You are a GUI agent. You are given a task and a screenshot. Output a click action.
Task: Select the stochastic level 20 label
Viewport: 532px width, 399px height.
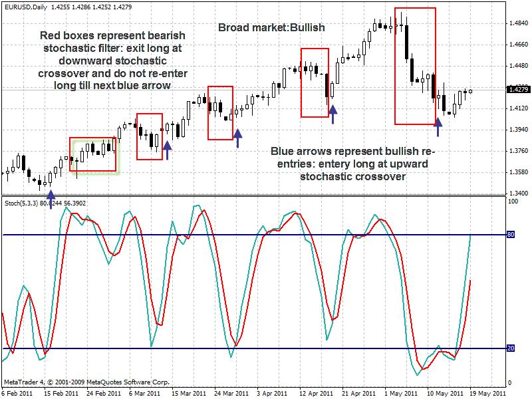pos(512,348)
